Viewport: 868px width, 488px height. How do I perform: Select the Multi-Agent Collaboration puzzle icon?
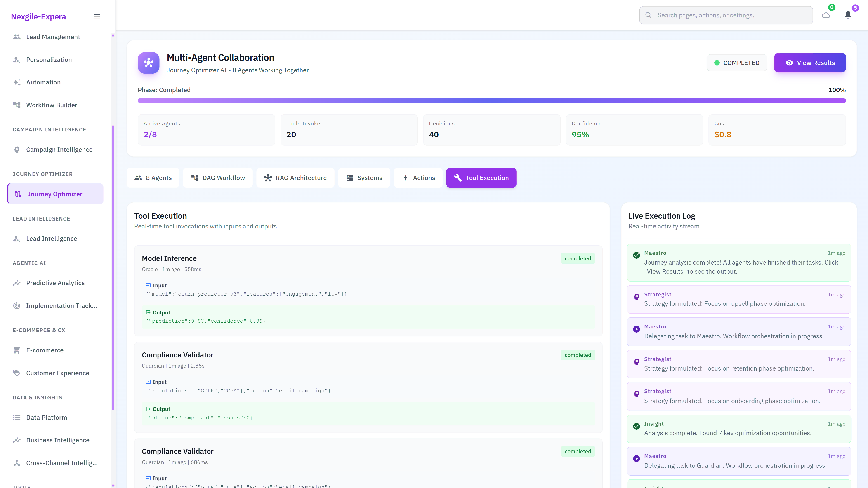[x=148, y=63]
